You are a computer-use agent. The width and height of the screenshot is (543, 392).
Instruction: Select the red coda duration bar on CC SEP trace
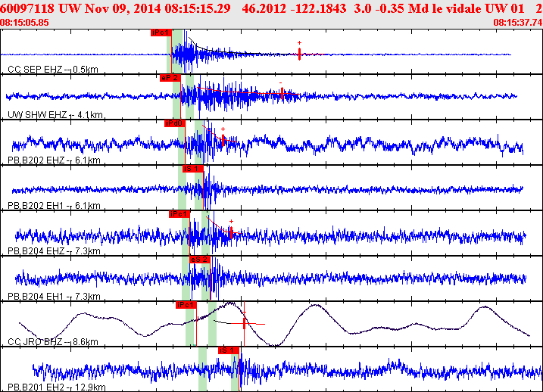coord(300,54)
